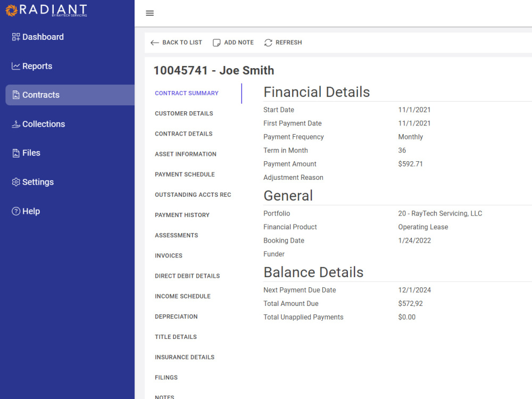The height and width of the screenshot is (399, 532).
Task: Click the contract title 10045741 - Joe Smith
Action: click(x=214, y=71)
